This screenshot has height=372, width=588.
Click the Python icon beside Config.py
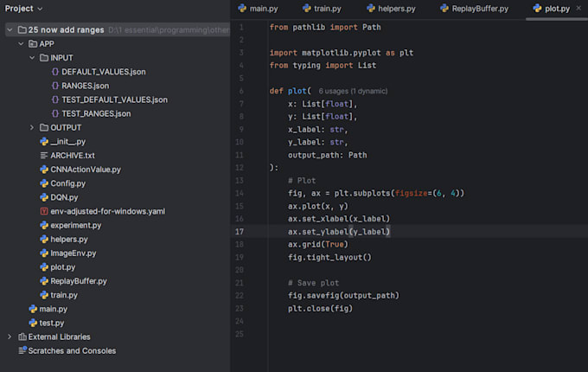(44, 183)
